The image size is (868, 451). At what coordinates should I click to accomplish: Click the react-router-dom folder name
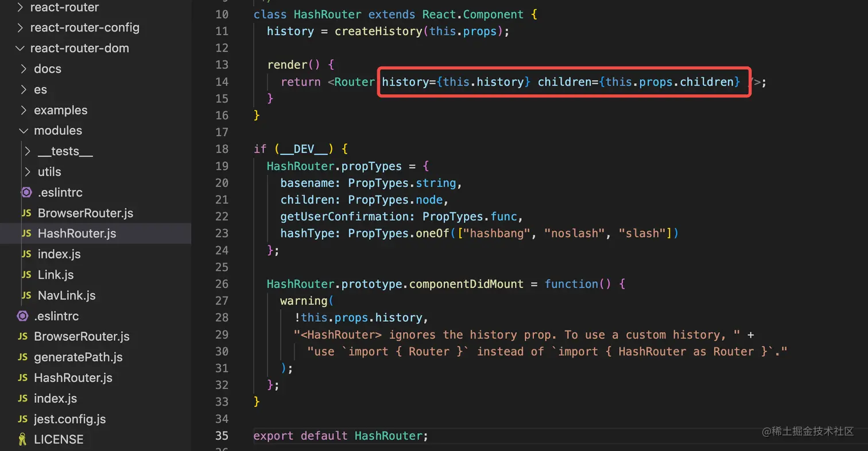[x=79, y=48]
